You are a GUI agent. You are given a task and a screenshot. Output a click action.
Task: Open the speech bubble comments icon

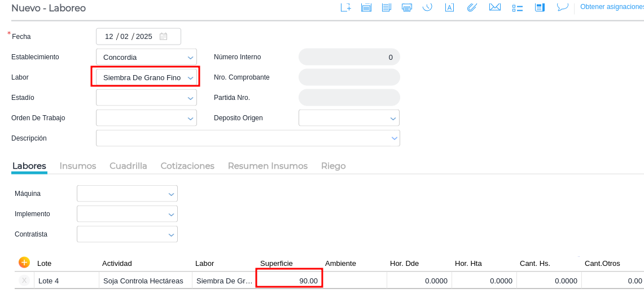coord(562,7)
